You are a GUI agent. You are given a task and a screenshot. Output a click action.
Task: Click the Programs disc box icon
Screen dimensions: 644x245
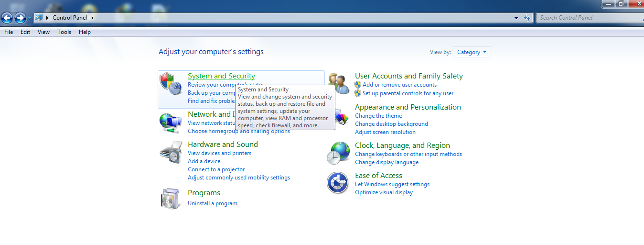(x=171, y=199)
